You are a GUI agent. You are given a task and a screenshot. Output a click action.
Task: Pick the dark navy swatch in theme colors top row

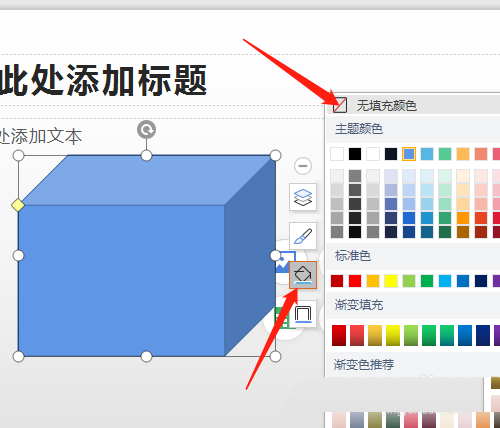(x=391, y=154)
